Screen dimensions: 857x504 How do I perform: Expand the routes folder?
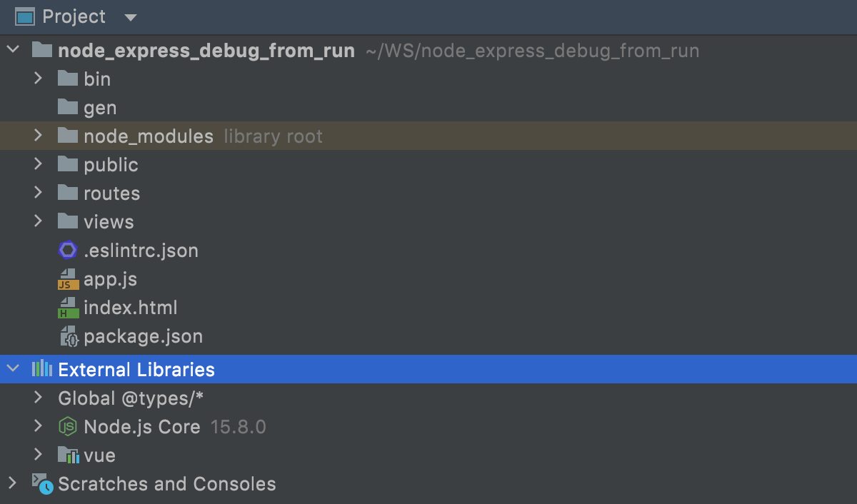(x=37, y=193)
